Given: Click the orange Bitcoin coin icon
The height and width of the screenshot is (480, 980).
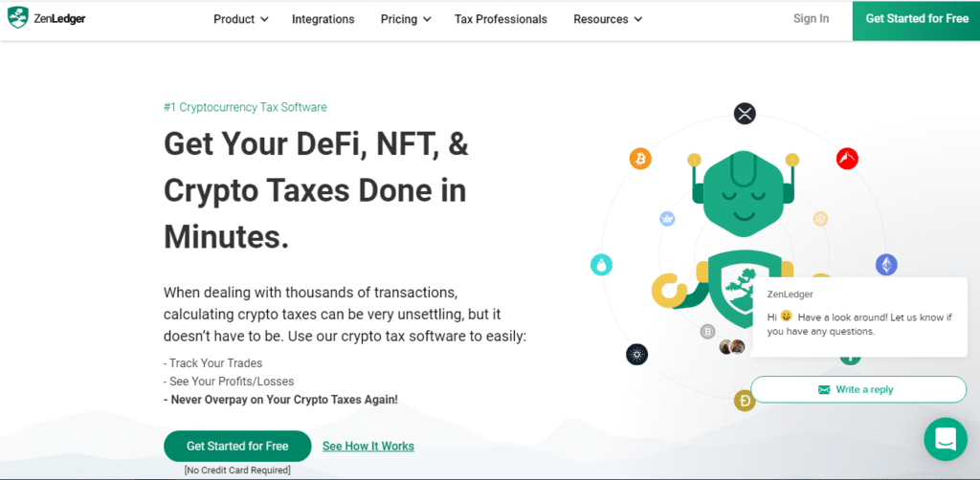Looking at the screenshot, I should tap(640, 159).
